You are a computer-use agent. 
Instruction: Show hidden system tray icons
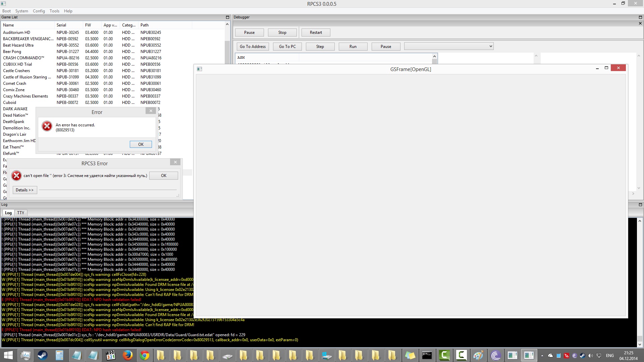click(542, 356)
